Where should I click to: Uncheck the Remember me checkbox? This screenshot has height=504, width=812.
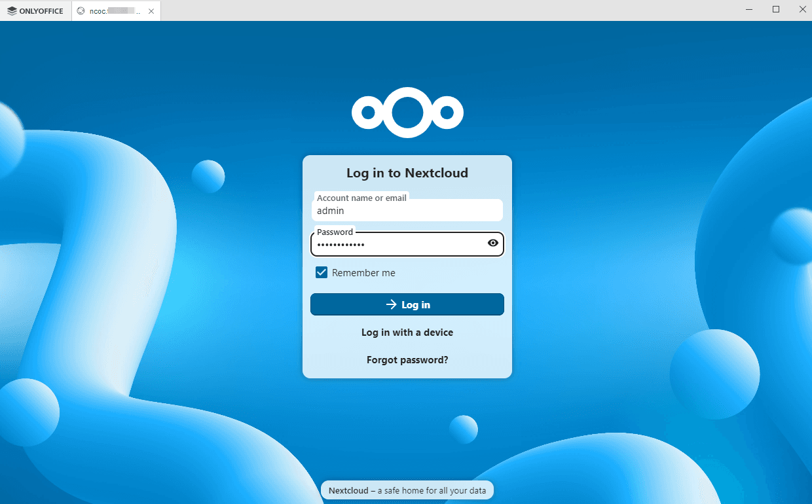321,272
